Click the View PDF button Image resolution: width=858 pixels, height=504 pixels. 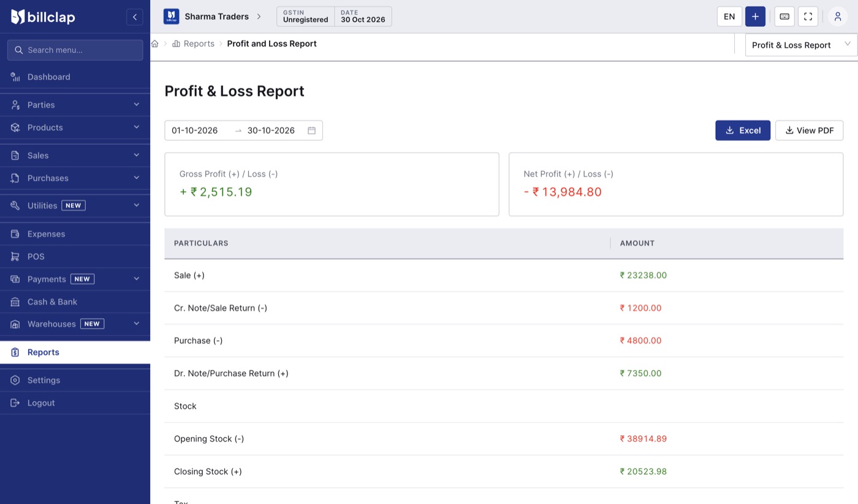point(809,130)
